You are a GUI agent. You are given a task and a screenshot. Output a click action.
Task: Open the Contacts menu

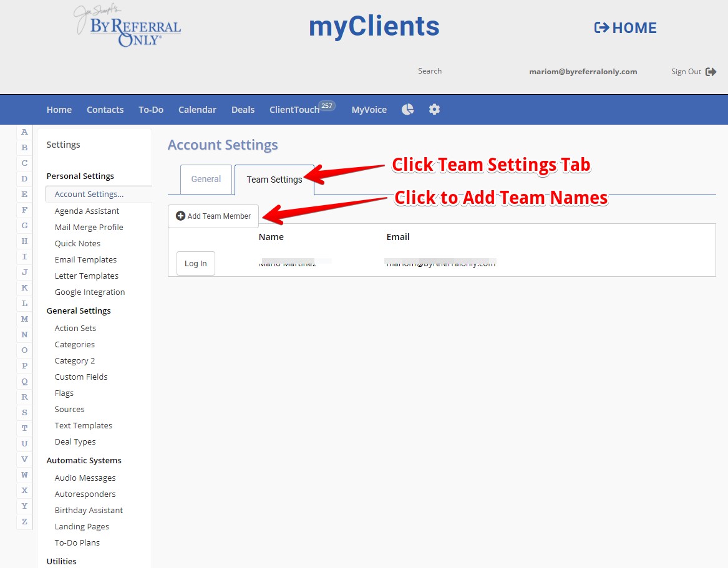click(105, 110)
